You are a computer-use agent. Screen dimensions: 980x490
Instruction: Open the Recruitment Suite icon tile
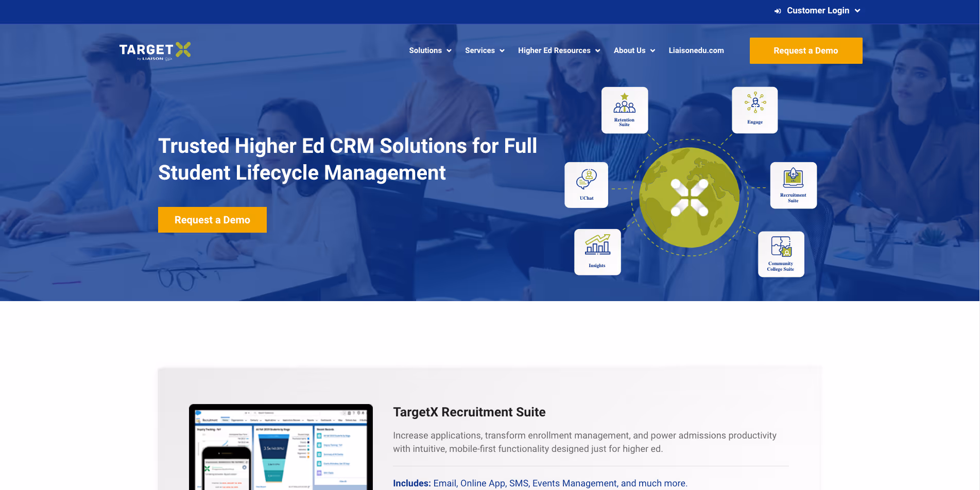(793, 185)
